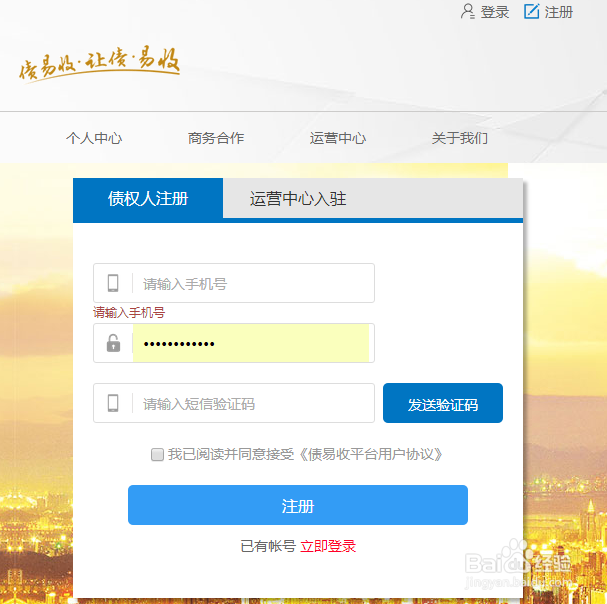The height and width of the screenshot is (604, 607).
Task: Click the lock icon in password field
Action: (x=113, y=343)
